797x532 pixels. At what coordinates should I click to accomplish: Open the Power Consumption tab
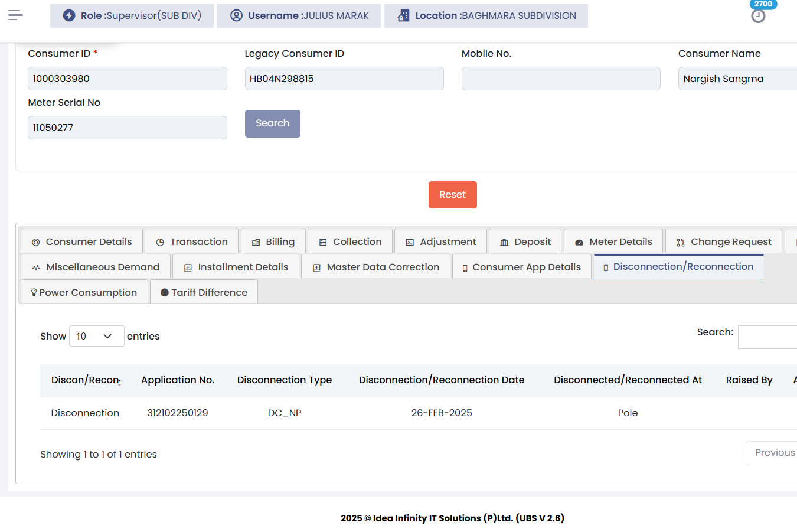84,292
